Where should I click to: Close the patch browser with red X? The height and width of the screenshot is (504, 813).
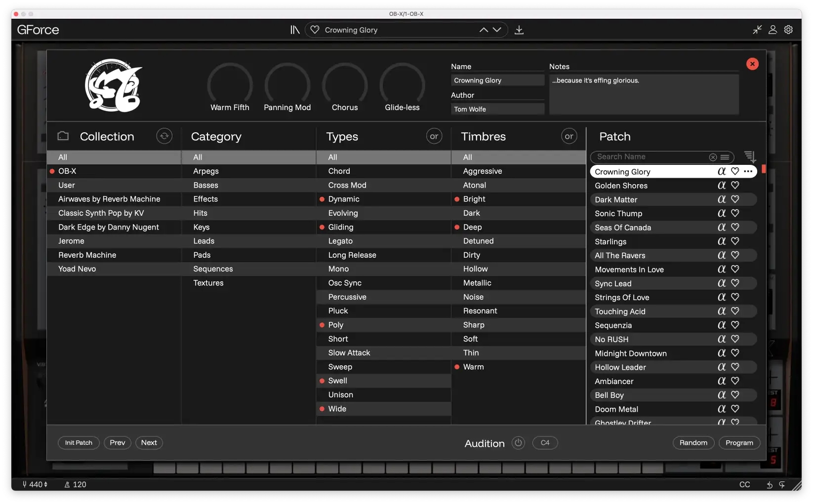(x=752, y=64)
